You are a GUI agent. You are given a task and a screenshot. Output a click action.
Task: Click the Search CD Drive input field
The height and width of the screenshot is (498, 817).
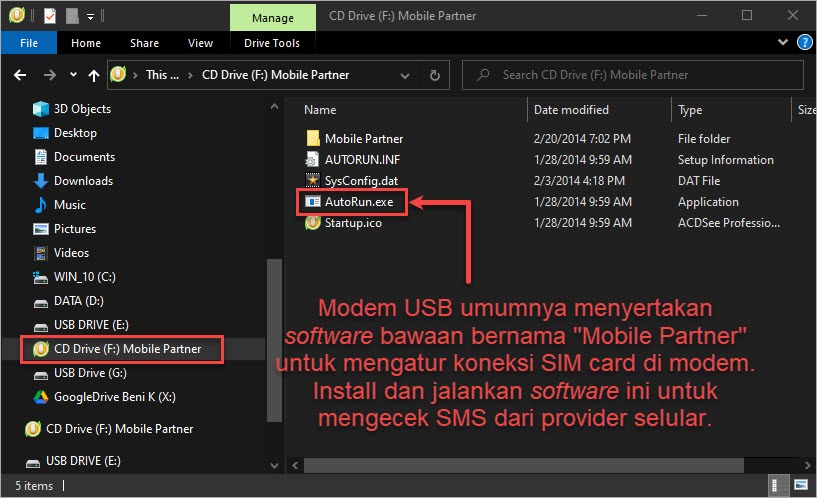(x=633, y=75)
